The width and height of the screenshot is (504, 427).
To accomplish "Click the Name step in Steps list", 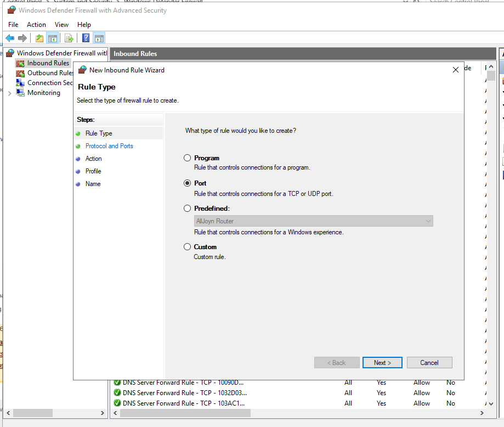I will point(93,184).
